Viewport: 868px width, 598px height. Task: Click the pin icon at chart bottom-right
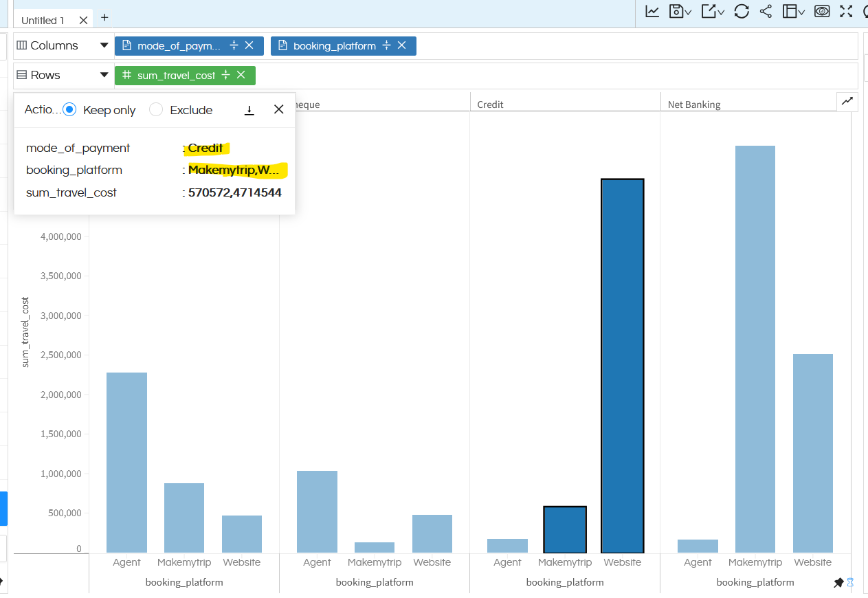[838, 582]
